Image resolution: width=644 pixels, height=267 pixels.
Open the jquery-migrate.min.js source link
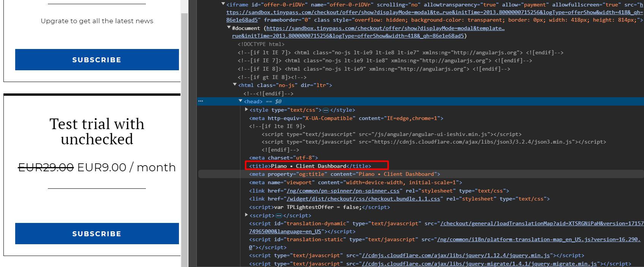[x=479, y=264]
